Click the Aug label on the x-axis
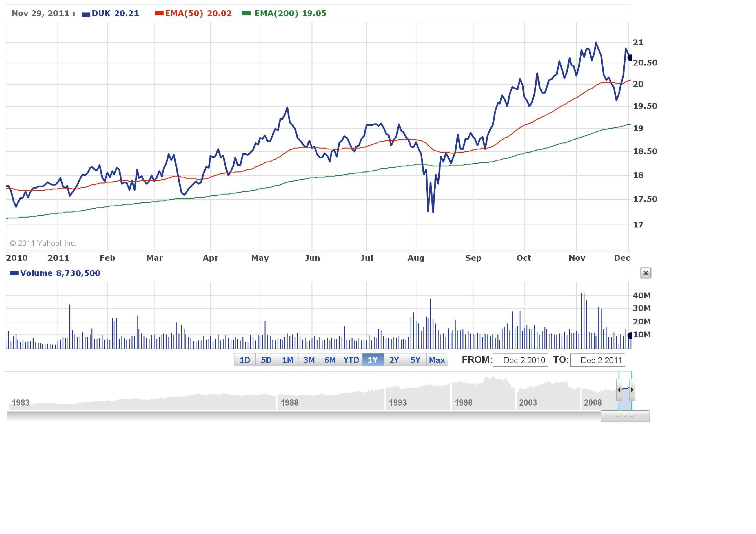Viewport: 756px width, 534px height. pyautogui.click(x=416, y=258)
